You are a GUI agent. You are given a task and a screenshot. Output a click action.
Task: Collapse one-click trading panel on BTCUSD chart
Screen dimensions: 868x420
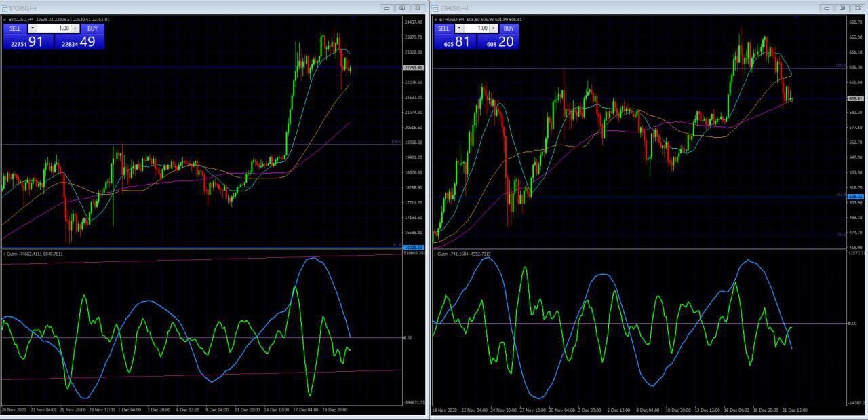[4, 20]
